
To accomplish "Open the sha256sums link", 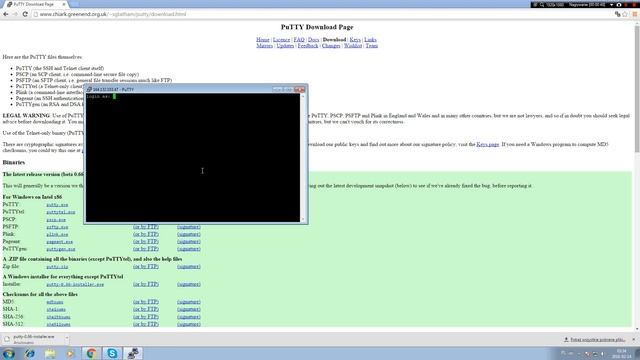I will click(x=58, y=317).
